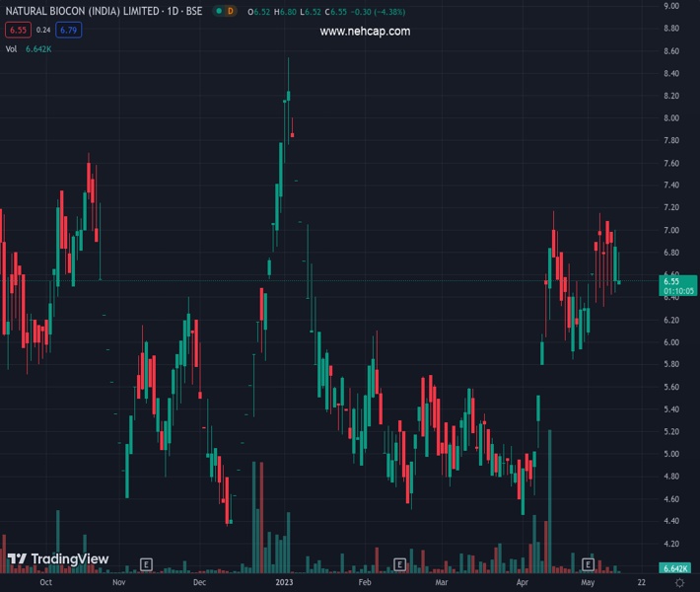The height and width of the screenshot is (592, 700).
Task: Open chart settings gear icon
Action: pyautogui.click(x=679, y=583)
